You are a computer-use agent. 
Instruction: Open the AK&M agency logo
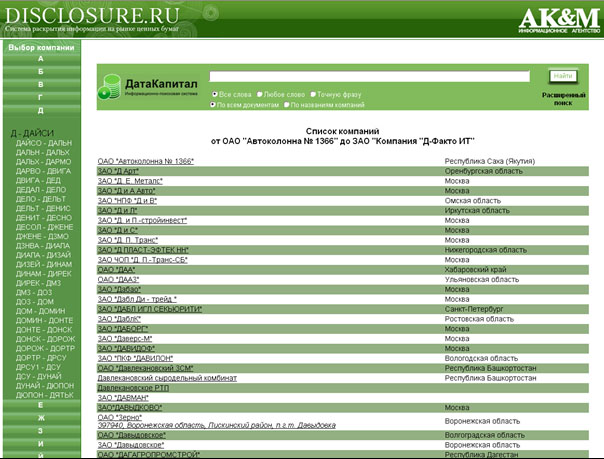click(559, 20)
